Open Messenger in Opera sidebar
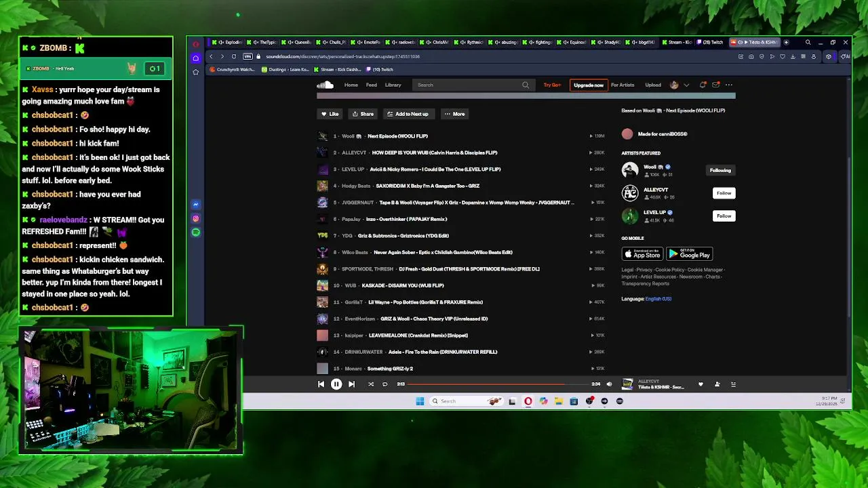868x488 pixels. click(x=196, y=204)
